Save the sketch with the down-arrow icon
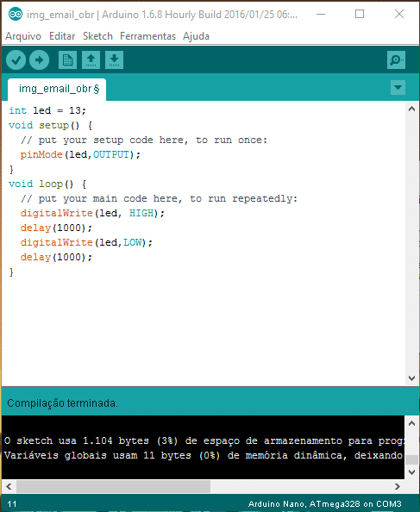The height and width of the screenshot is (512, 420). 114,59
